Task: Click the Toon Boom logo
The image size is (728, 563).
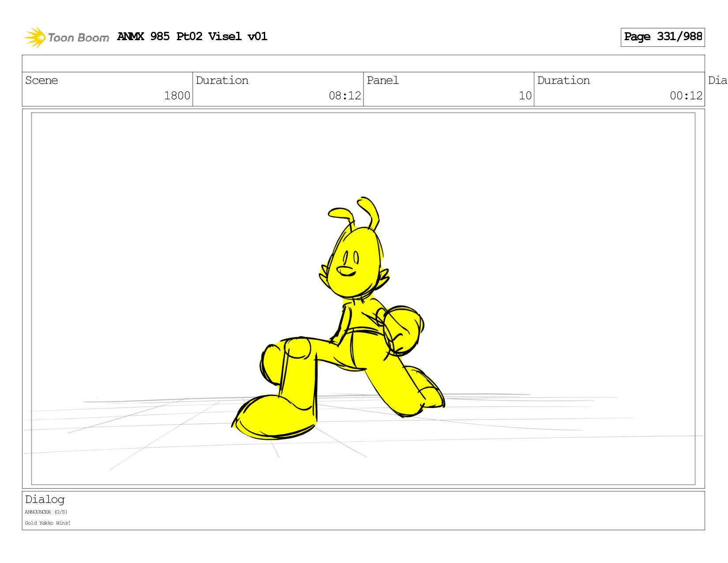Action: (x=66, y=37)
